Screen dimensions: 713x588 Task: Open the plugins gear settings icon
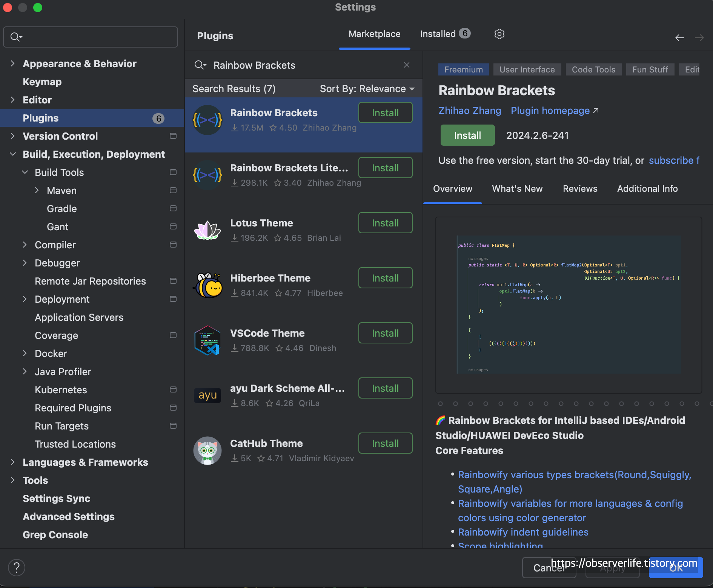tap(499, 34)
